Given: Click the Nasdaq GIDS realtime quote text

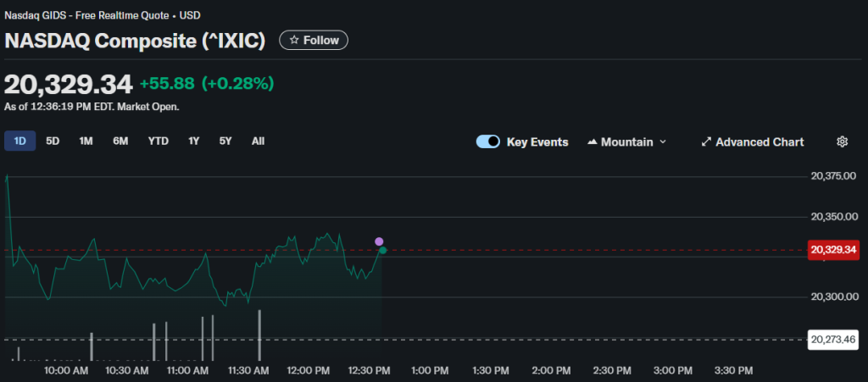Looking at the screenshot, I should click(103, 15).
